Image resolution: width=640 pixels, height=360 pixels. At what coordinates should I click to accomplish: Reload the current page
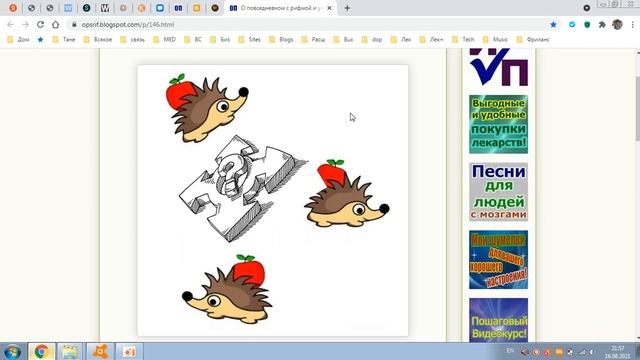pyautogui.click(x=40, y=24)
